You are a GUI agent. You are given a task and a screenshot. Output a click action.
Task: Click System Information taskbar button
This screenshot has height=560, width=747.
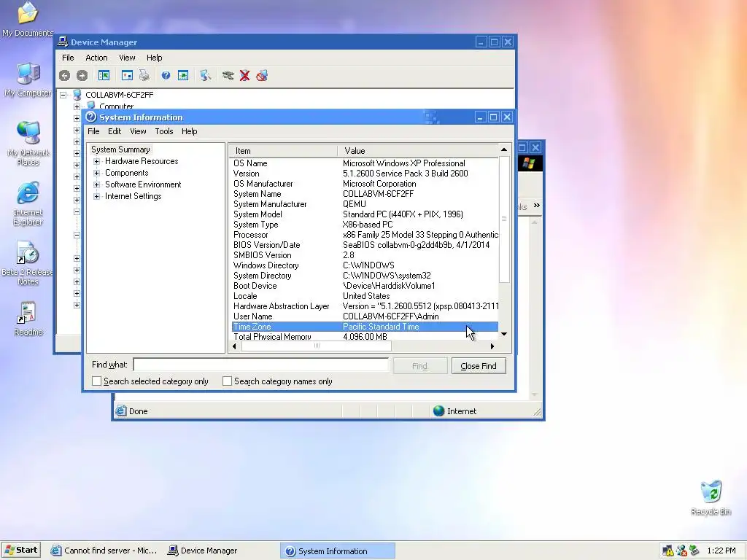coord(337,551)
